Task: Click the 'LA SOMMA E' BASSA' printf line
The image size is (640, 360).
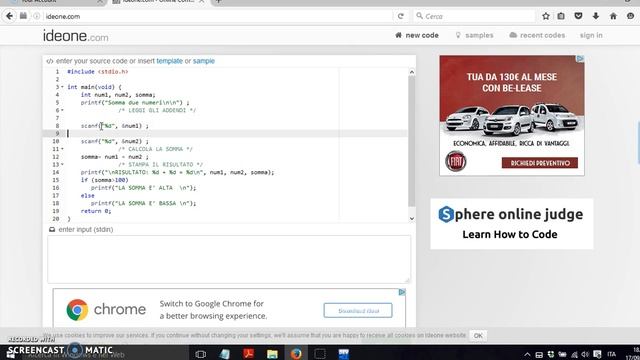Action: tap(143, 203)
